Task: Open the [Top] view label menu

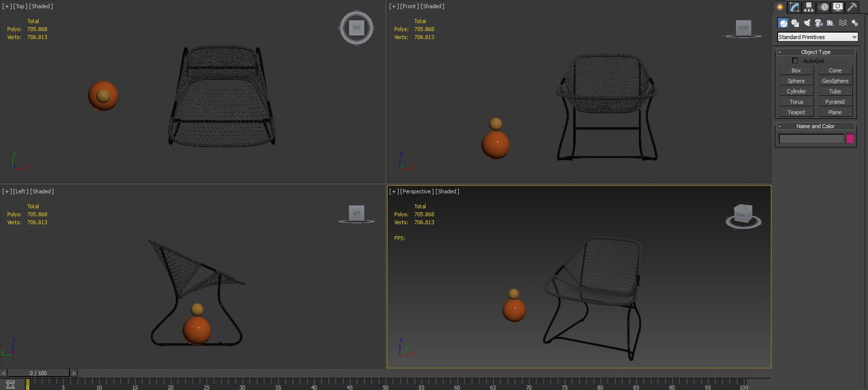Action: coord(20,6)
